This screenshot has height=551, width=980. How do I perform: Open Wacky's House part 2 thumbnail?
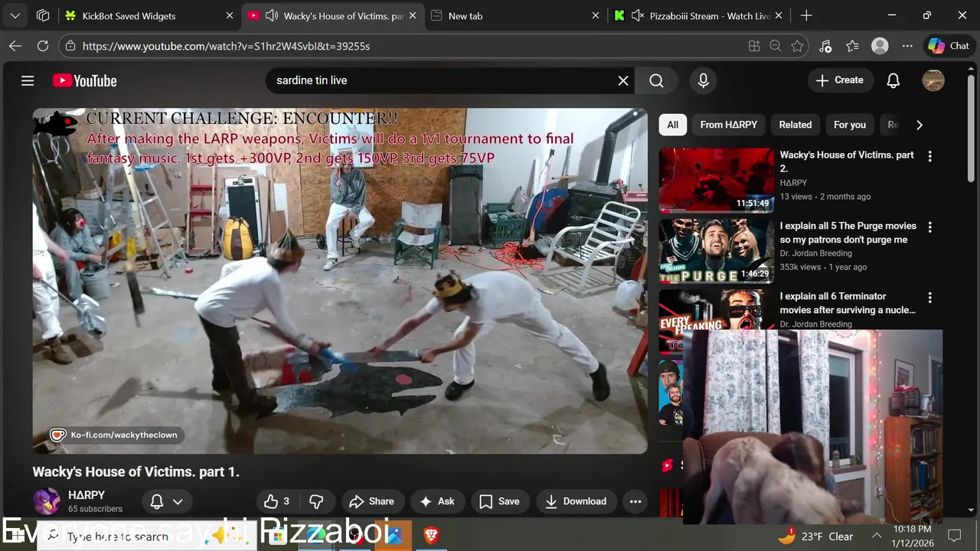click(717, 180)
